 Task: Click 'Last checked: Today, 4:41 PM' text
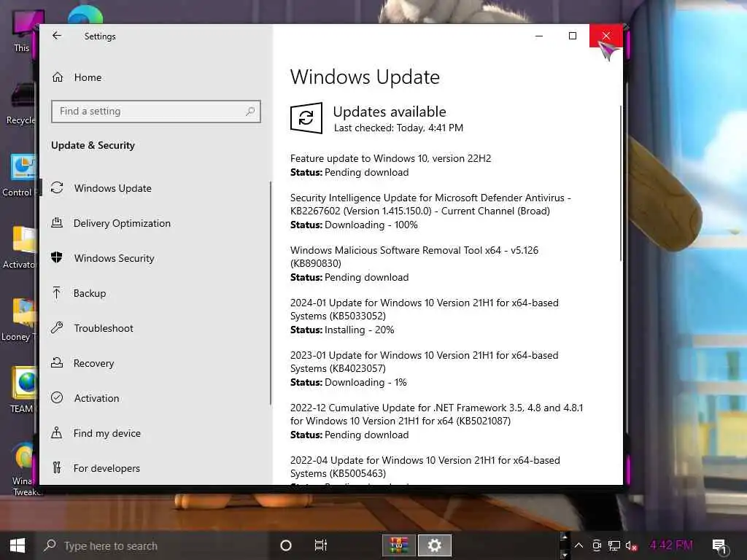398,128
